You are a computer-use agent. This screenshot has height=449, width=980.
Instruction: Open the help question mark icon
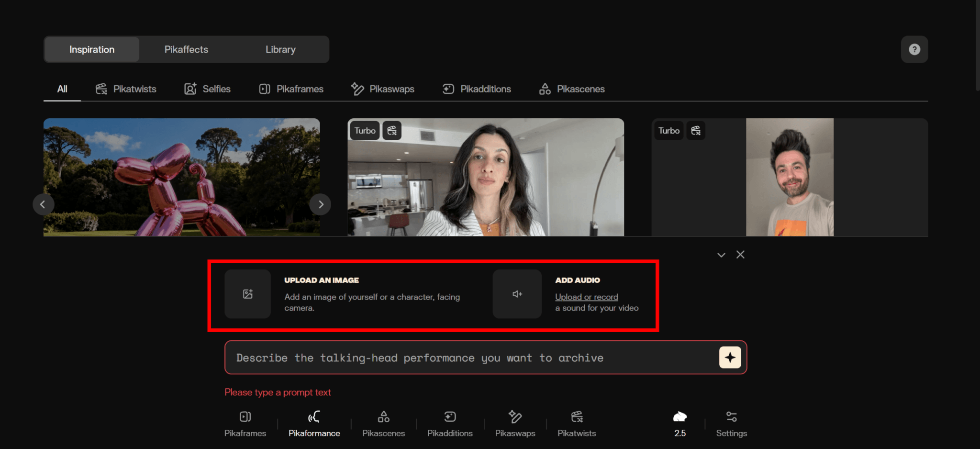click(x=914, y=49)
